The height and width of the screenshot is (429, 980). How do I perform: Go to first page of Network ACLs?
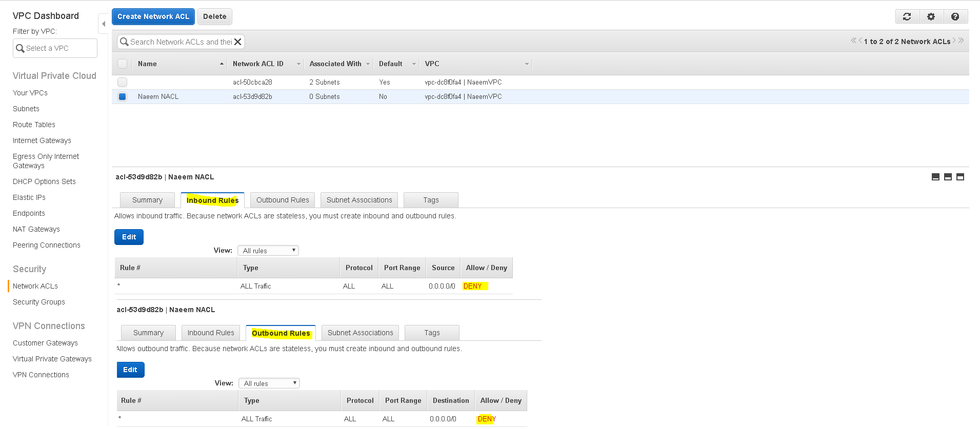click(853, 40)
